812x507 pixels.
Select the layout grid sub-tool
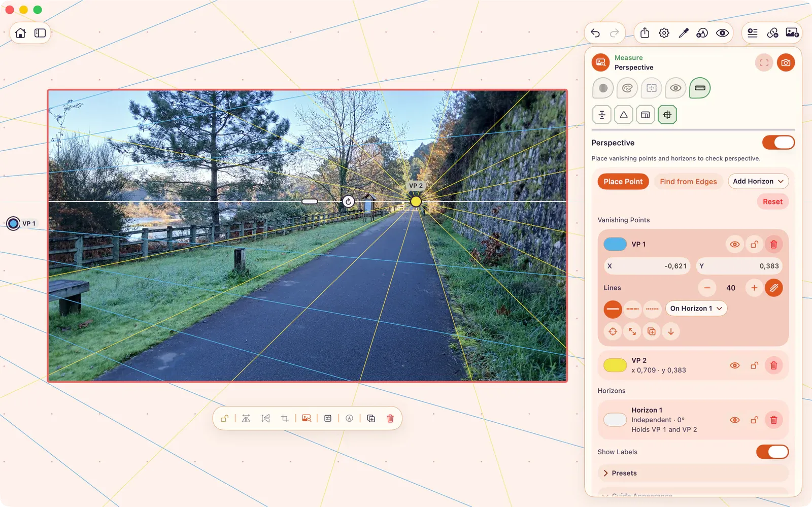pos(646,115)
